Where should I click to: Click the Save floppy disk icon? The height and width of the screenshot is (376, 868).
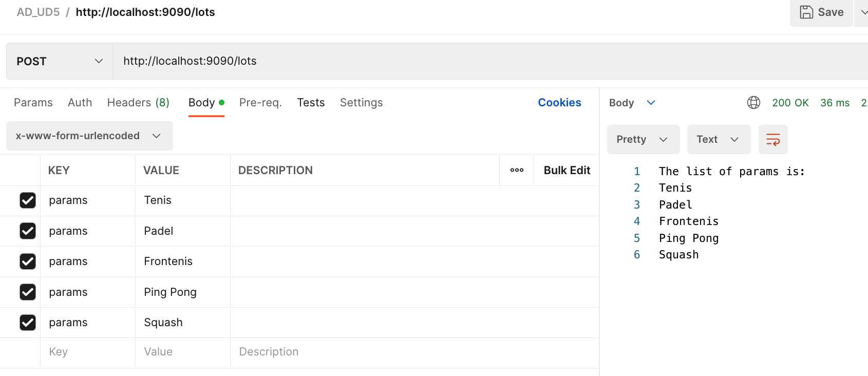(806, 12)
